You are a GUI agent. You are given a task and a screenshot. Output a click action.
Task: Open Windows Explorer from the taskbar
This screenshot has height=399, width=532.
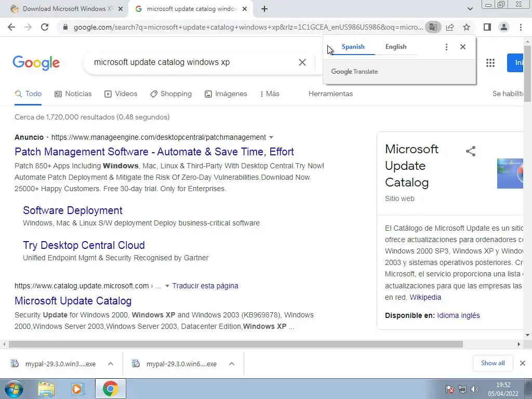point(46,389)
